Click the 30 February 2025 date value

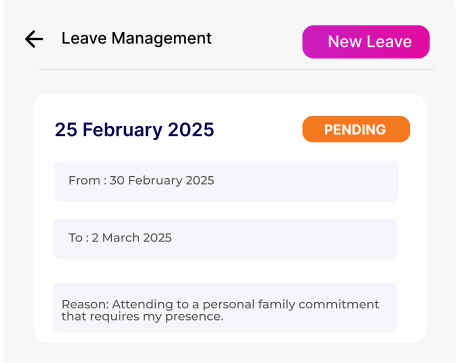click(162, 180)
